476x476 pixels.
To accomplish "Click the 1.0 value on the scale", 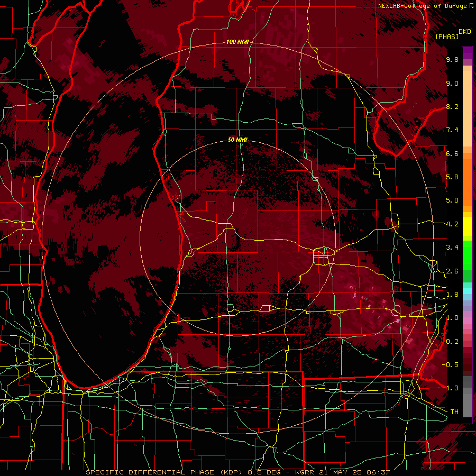I will tap(452, 318).
